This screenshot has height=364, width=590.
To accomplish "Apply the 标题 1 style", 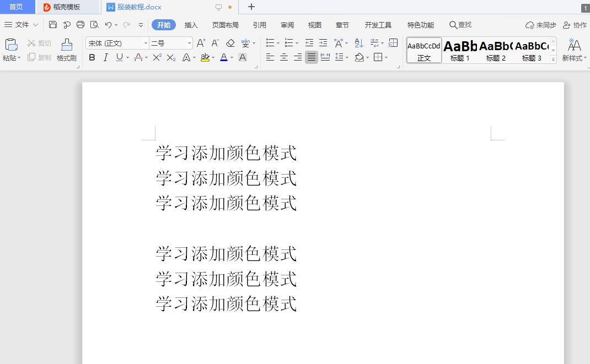I will [459, 50].
